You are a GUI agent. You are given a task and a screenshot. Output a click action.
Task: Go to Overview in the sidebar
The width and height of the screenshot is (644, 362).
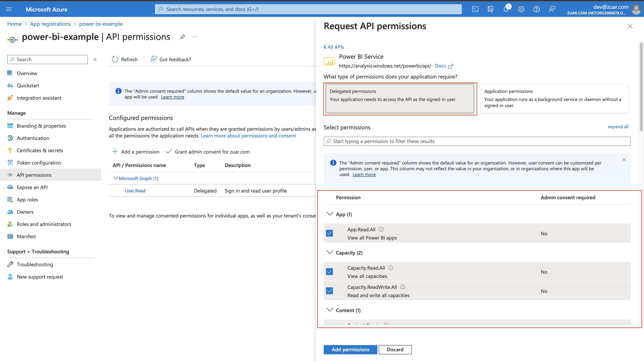[27, 73]
